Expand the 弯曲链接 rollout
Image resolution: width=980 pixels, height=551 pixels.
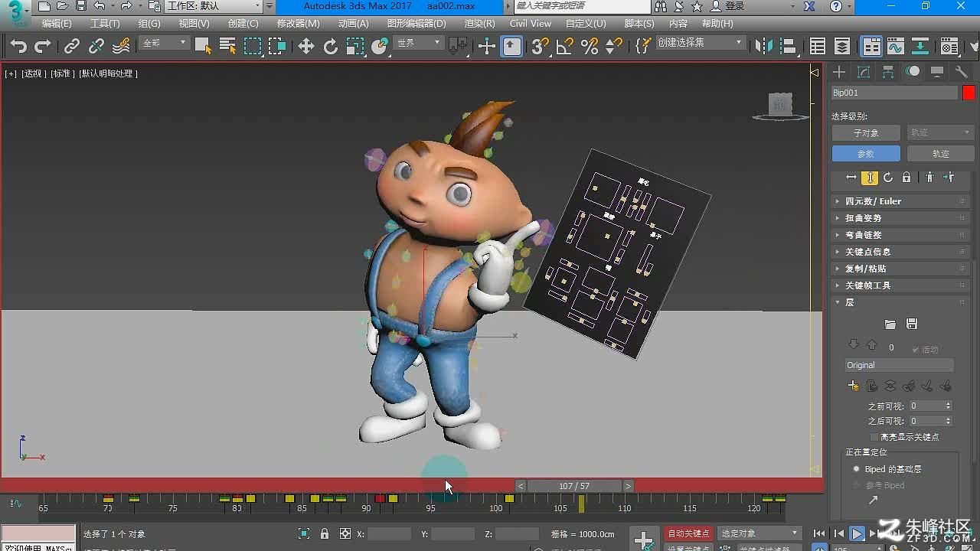(901, 235)
